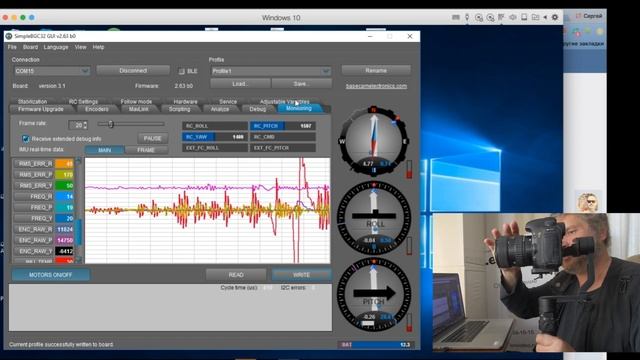Image resolution: width=640 pixels, height=360 pixels.
Task: Open the View menu
Action: 80,47
